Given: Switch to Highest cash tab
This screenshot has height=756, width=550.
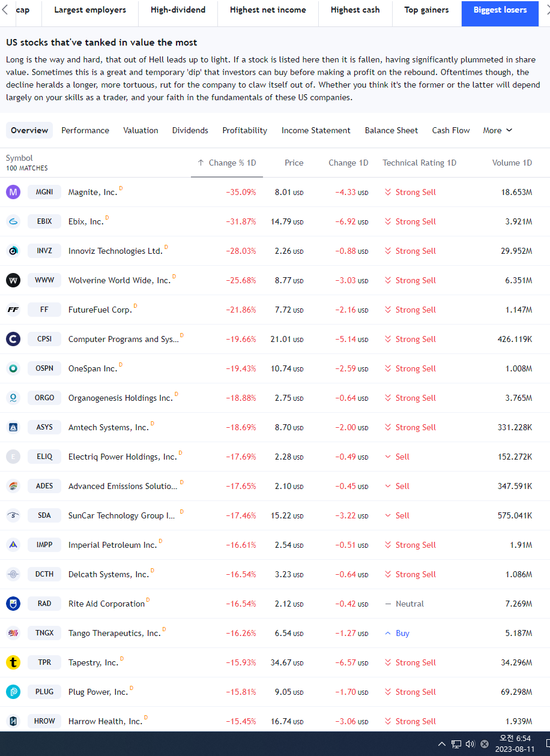Looking at the screenshot, I should point(355,10).
